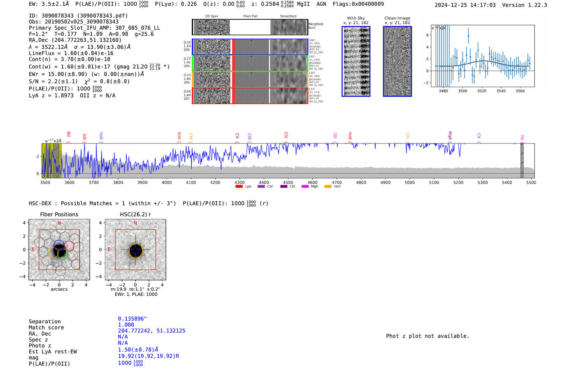Click the EWr: 1, PLAE: 1000 caption
This screenshot has height=392, width=576.
(x=136, y=295)
